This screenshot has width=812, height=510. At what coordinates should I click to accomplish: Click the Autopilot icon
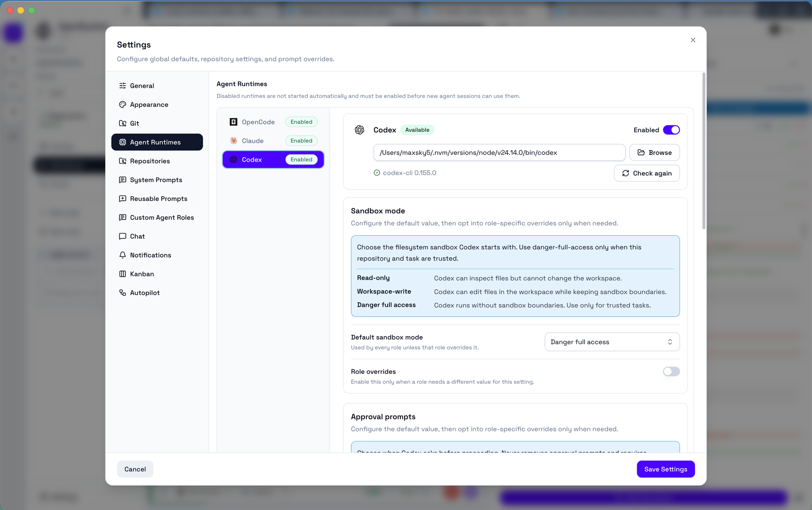[x=123, y=293]
